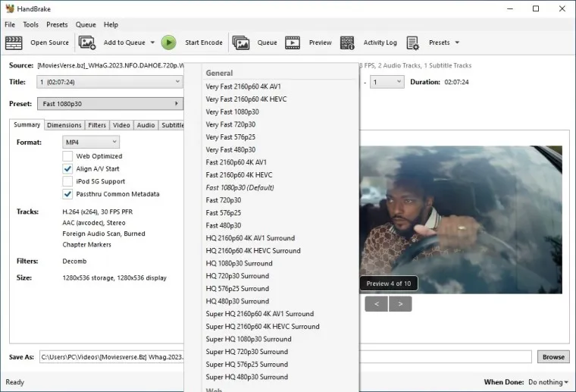Click the Activity Log label

pyautogui.click(x=380, y=42)
